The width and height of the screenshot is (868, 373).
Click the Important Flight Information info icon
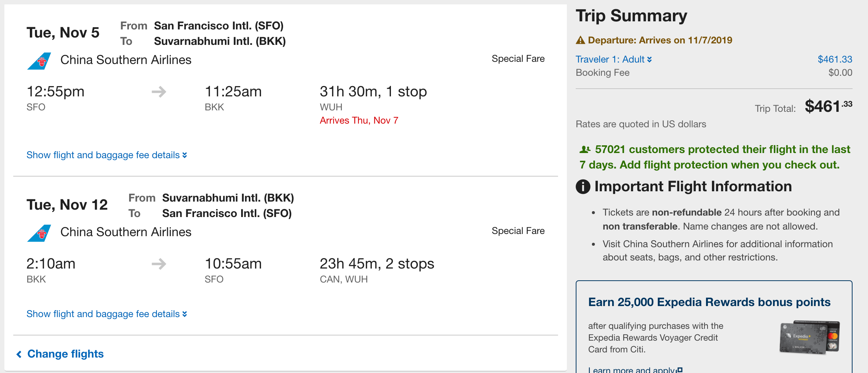click(x=583, y=186)
